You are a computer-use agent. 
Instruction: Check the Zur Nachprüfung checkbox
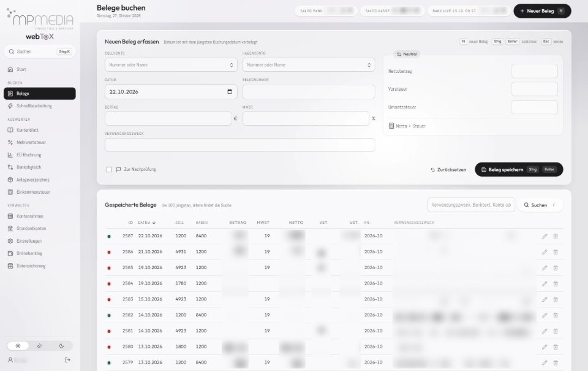(x=109, y=169)
